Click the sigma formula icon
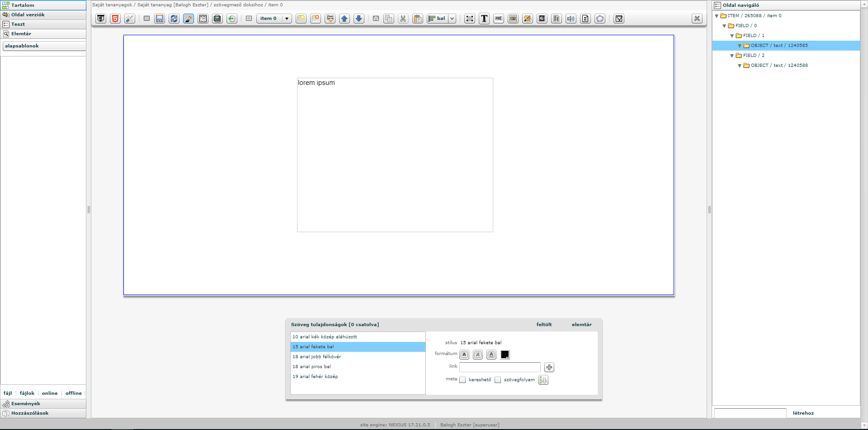Viewport: 868px width, 430px height. pos(585,19)
